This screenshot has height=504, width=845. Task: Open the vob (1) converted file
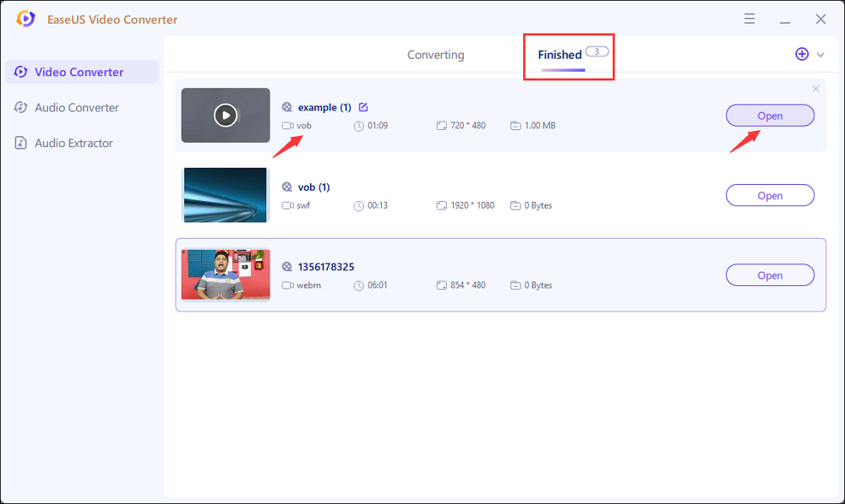click(x=770, y=196)
